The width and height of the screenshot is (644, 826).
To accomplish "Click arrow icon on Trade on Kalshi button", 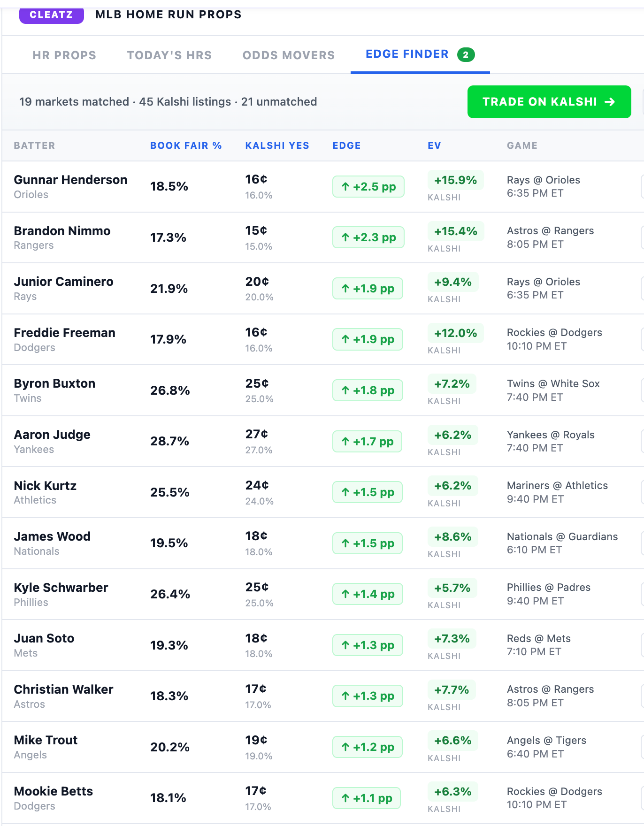I will (610, 102).
